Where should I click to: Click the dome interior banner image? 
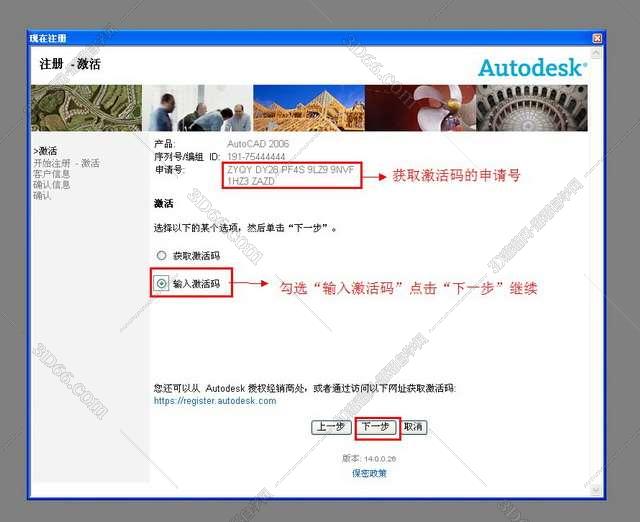(x=530, y=108)
